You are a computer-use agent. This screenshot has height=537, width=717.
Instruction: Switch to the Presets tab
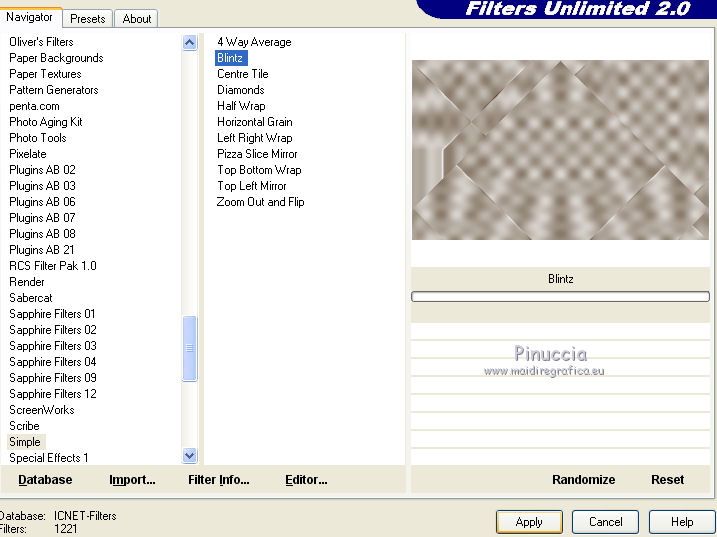click(87, 19)
